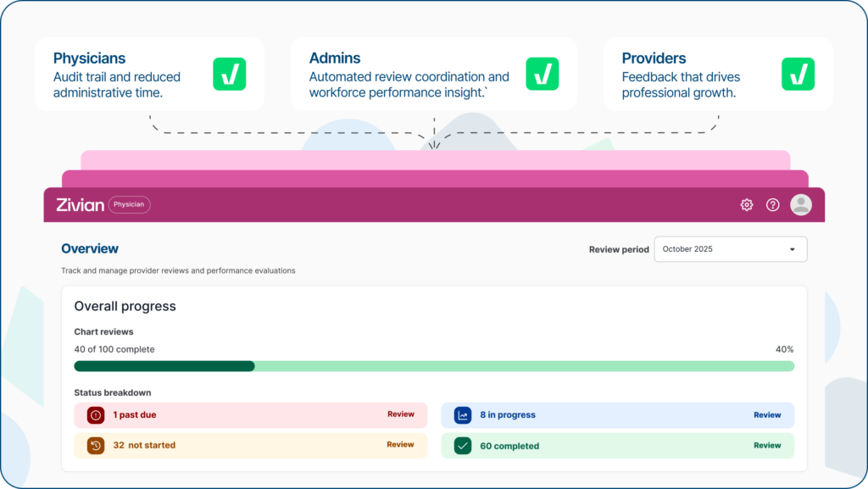
Task: Click 'Feedback that drives professional growth' text
Action: [681, 85]
